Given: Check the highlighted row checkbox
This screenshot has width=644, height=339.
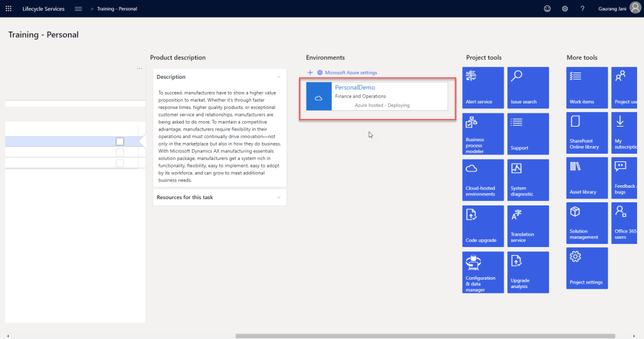Looking at the screenshot, I should click(x=120, y=142).
